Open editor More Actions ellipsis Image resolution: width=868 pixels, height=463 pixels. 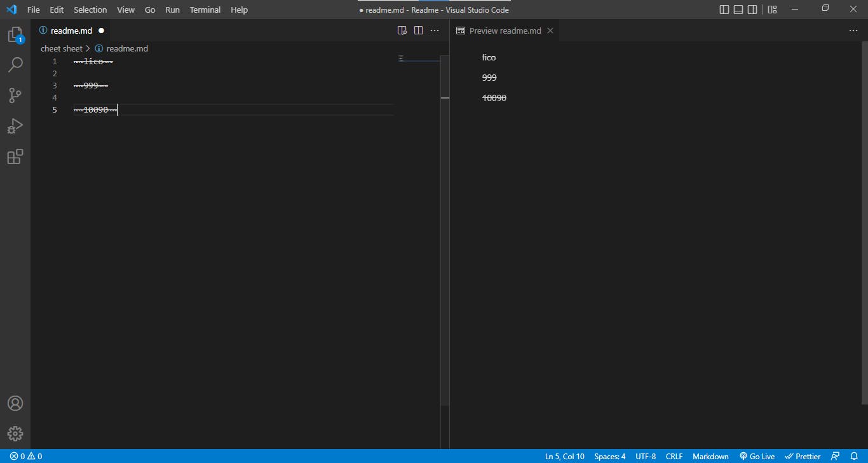[x=435, y=31]
